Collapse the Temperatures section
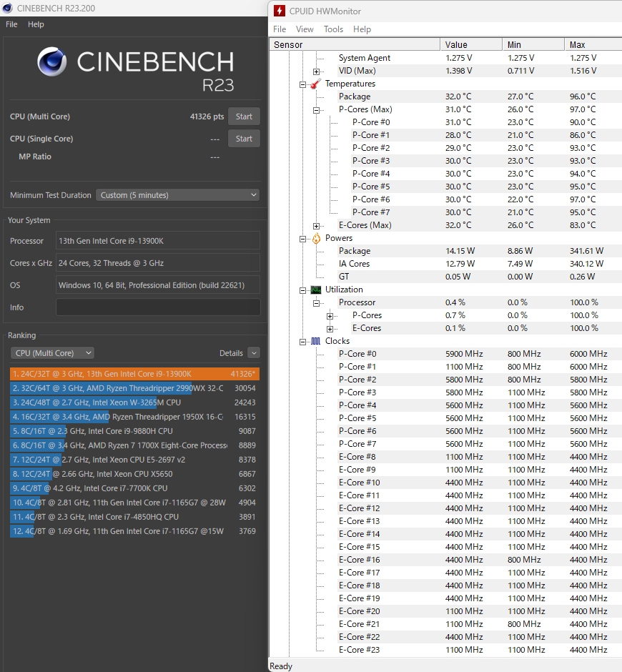 (302, 84)
